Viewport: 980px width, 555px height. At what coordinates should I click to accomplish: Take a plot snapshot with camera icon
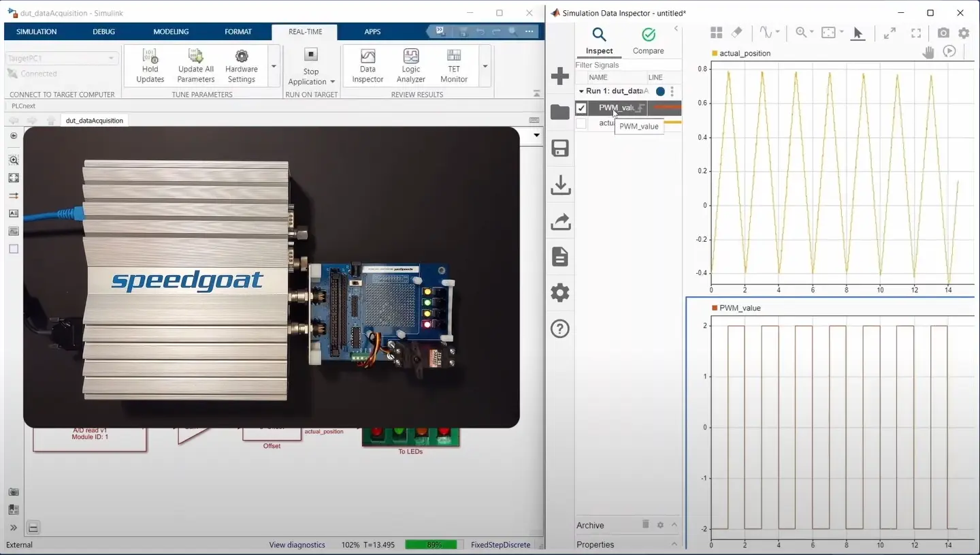[943, 33]
